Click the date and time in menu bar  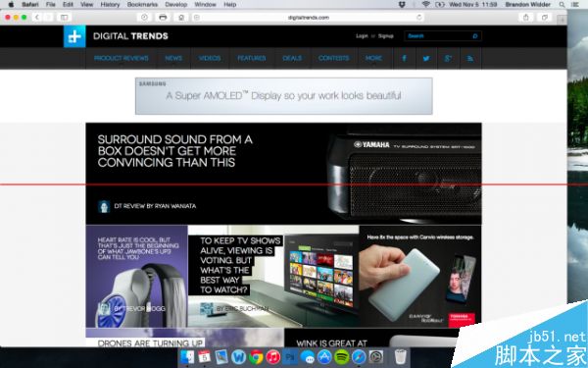[473, 5]
